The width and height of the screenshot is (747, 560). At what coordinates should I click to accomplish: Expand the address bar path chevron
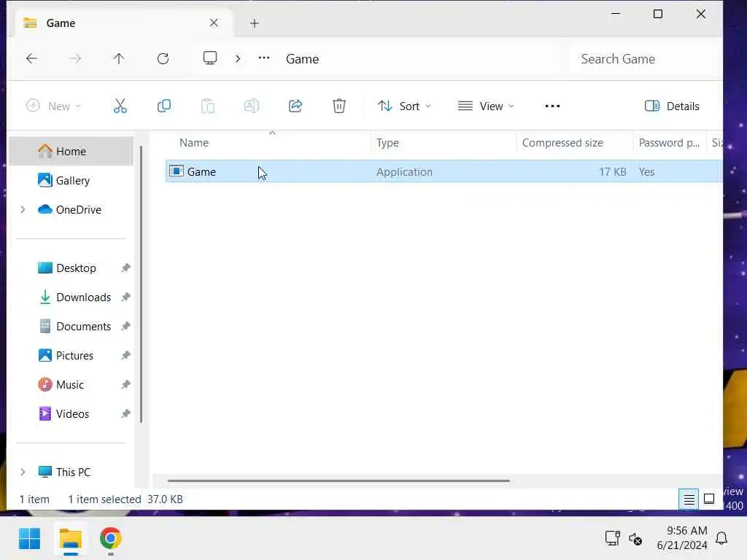coord(238,58)
